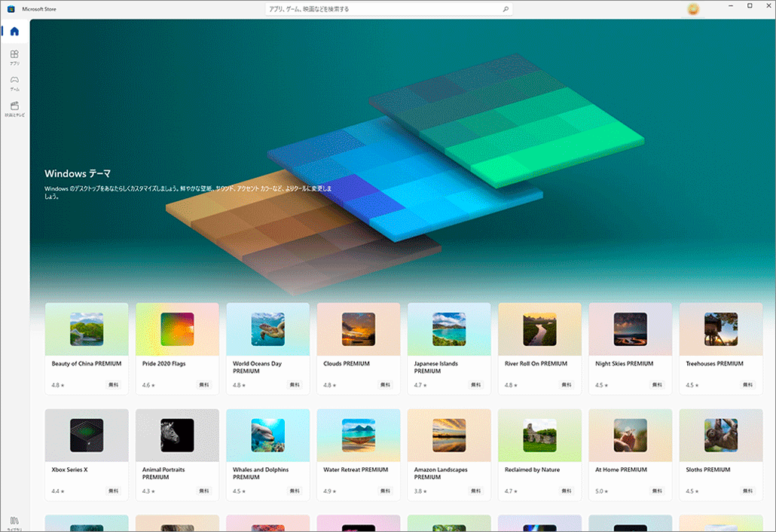This screenshot has height=532, width=776.
Task: Select the "World Oceans Day PREMIUM" title
Action: 258,367
